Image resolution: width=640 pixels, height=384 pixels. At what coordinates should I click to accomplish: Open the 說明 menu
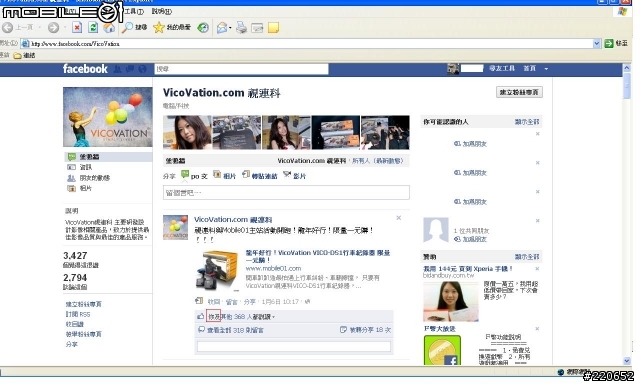point(162,11)
